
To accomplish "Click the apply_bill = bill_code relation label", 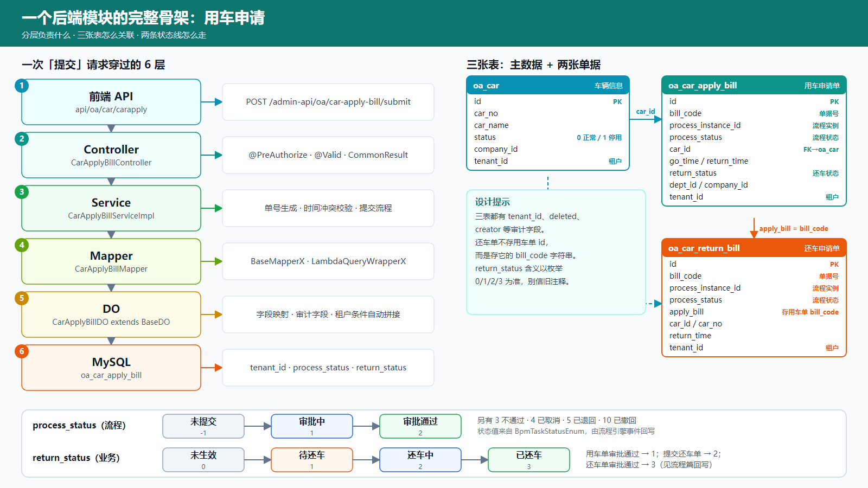I will coord(794,229).
